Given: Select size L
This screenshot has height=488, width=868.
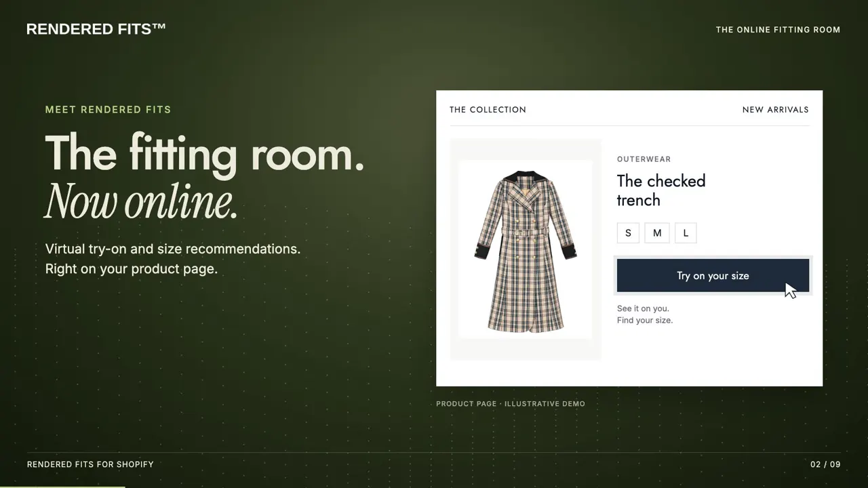Looking at the screenshot, I should [x=686, y=233].
